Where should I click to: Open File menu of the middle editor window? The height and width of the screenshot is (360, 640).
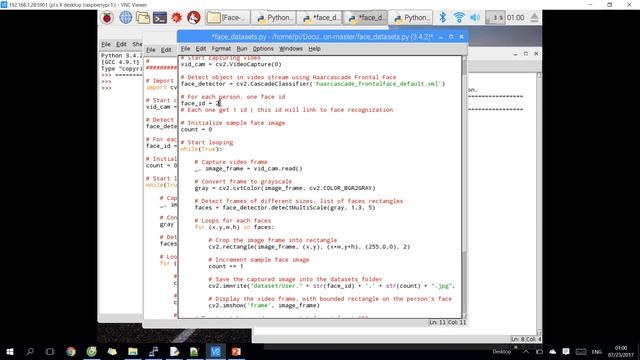[x=151, y=50]
